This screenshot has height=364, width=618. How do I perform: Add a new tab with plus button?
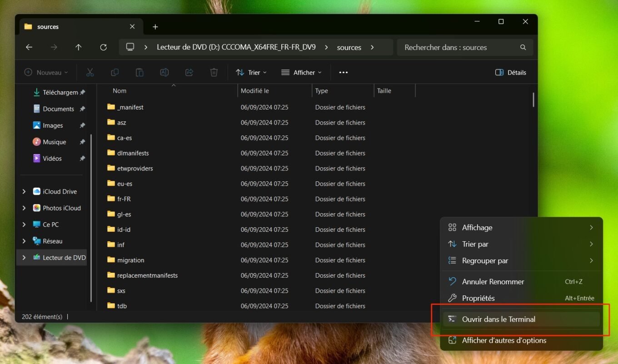click(x=155, y=27)
